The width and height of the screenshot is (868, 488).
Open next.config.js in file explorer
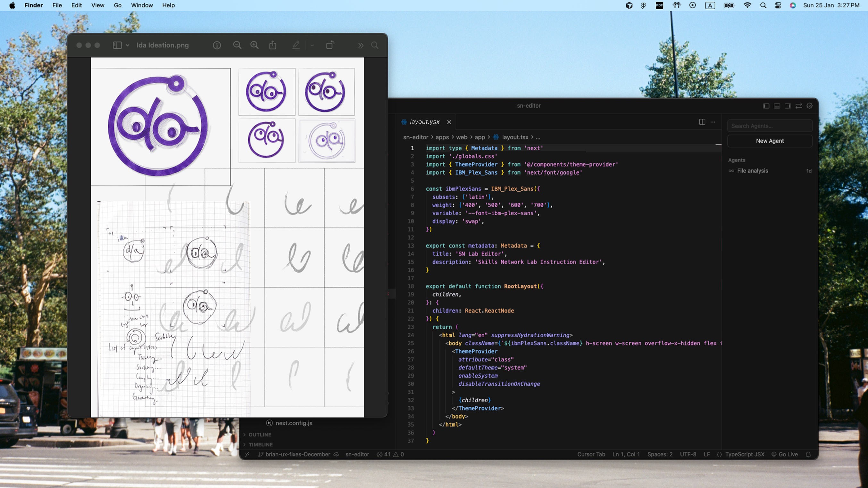click(294, 423)
